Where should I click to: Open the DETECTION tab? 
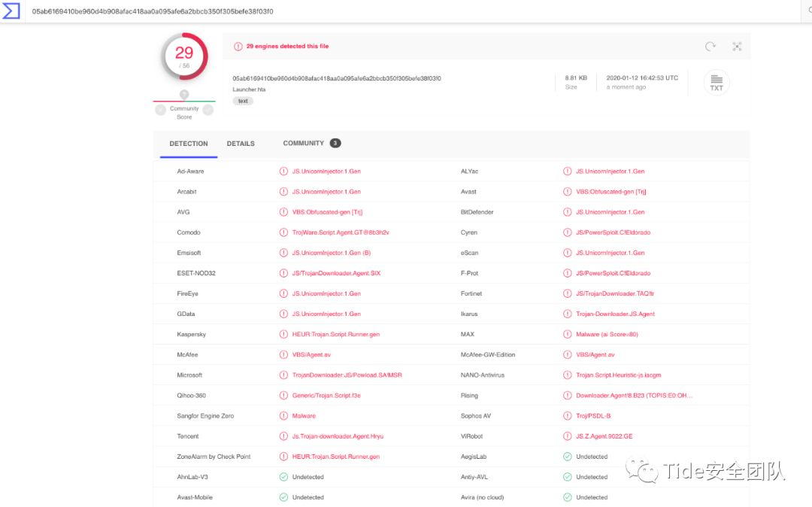(189, 144)
